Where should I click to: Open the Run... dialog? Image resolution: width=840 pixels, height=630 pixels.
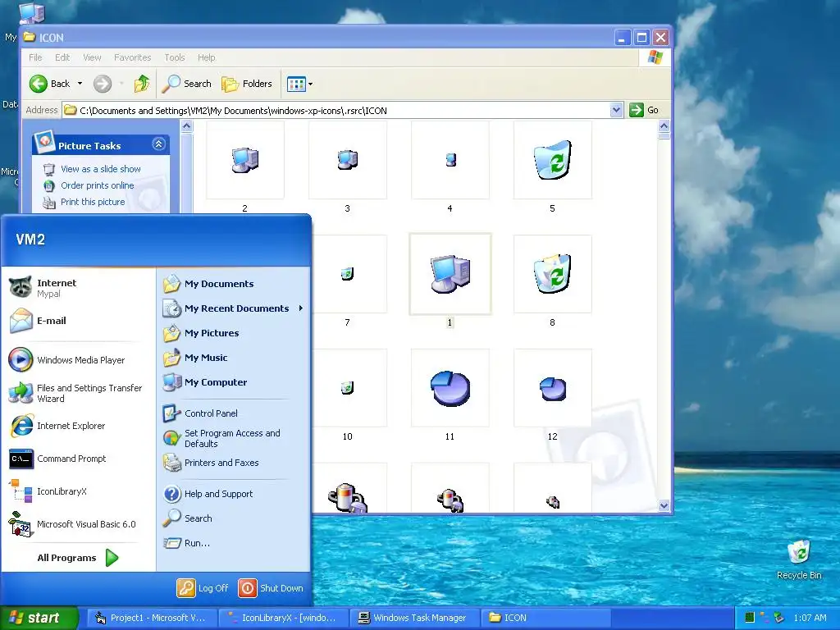(x=234, y=543)
